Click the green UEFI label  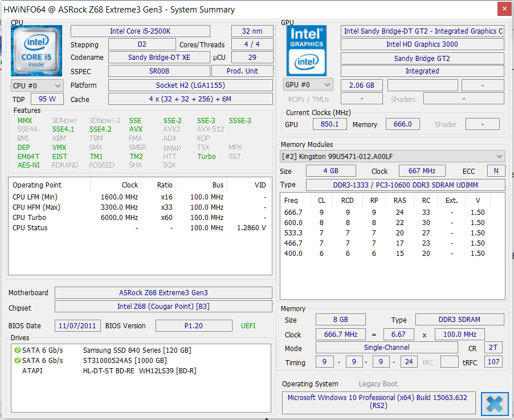click(x=248, y=326)
